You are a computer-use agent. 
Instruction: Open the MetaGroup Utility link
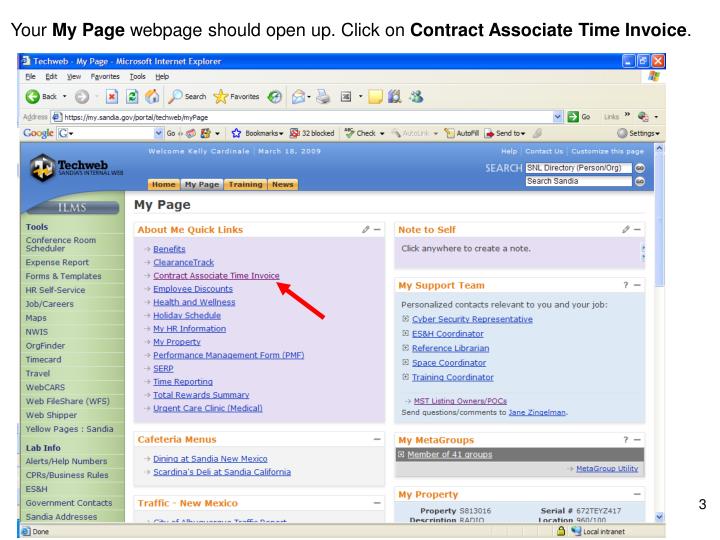coord(607,468)
